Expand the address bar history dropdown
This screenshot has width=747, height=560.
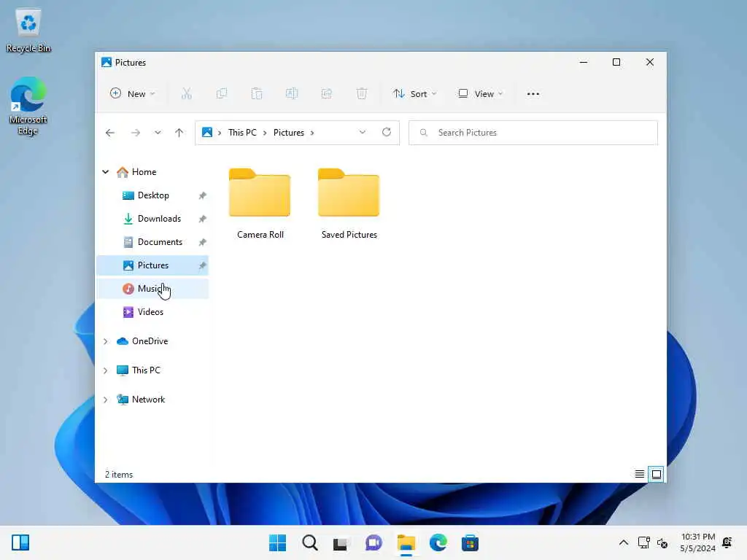pyautogui.click(x=363, y=133)
